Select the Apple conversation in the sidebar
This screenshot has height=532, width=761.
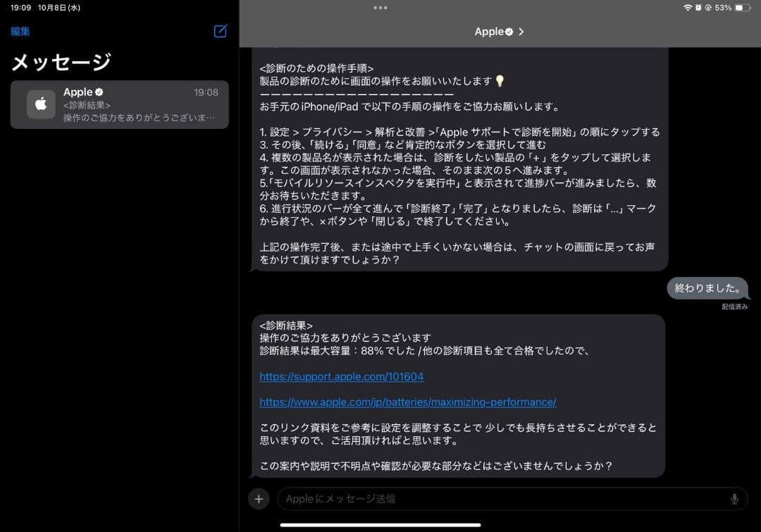click(x=120, y=104)
